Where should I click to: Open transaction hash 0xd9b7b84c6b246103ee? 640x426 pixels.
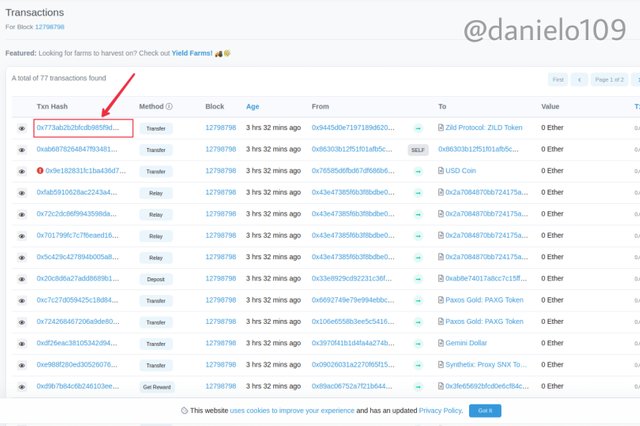78,386
